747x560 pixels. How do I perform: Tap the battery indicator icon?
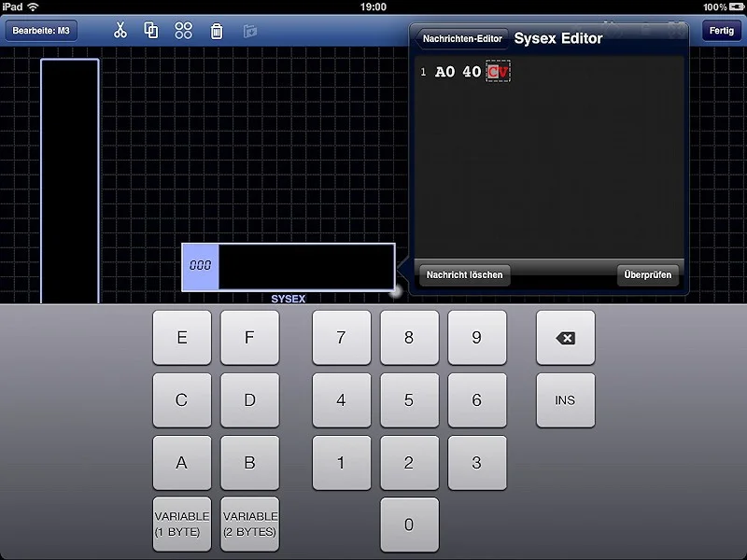(x=737, y=7)
